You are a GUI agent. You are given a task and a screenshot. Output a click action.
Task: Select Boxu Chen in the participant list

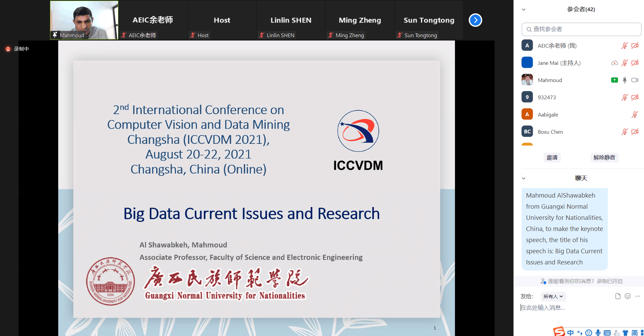pyautogui.click(x=550, y=132)
